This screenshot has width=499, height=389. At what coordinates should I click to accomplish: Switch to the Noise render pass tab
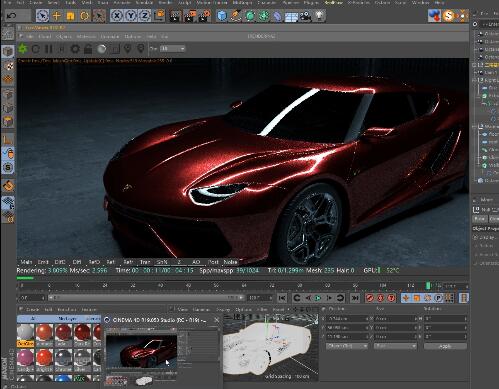(230, 262)
